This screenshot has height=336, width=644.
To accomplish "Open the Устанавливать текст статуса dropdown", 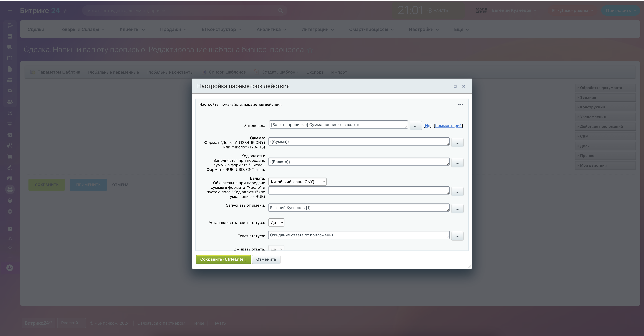I will (276, 222).
